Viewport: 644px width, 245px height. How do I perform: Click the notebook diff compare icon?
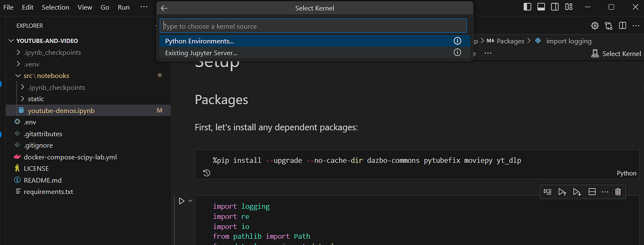(x=609, y=26)
